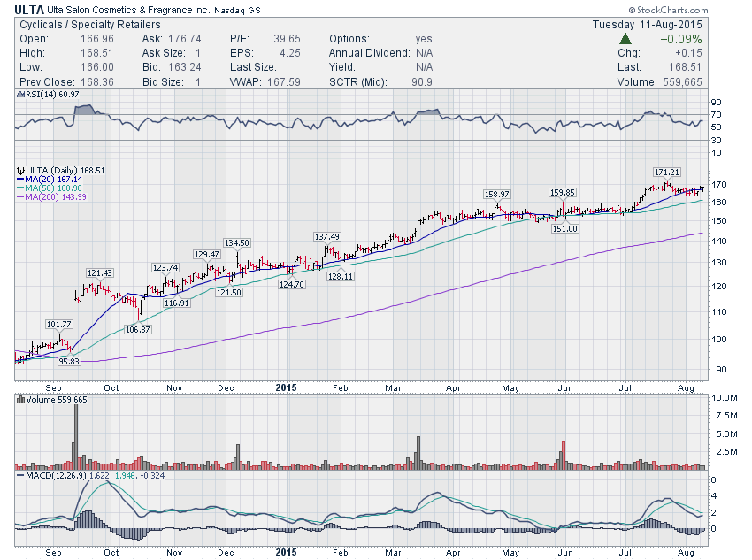Click the 106.87 price low label
The image size is (752, 560).
click(137, 329)
